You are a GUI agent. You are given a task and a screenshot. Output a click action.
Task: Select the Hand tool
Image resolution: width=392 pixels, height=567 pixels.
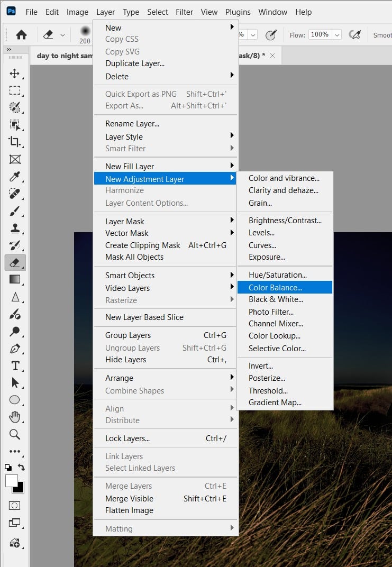click(x=15, y=417)
